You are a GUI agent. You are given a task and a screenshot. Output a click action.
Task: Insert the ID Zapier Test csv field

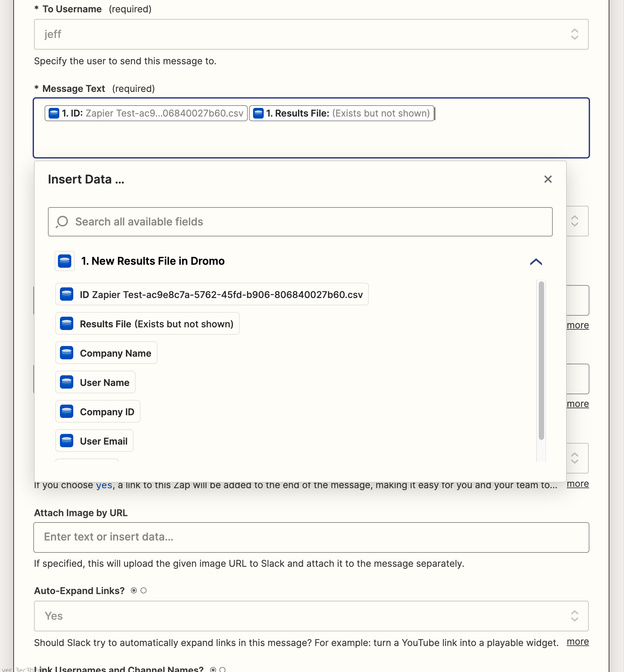click(x=212, y=294)
